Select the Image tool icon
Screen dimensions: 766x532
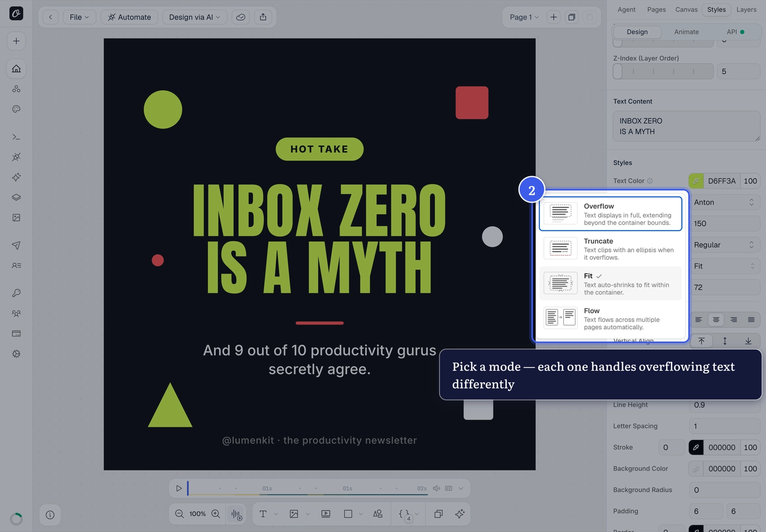click(x=294, y=514)
